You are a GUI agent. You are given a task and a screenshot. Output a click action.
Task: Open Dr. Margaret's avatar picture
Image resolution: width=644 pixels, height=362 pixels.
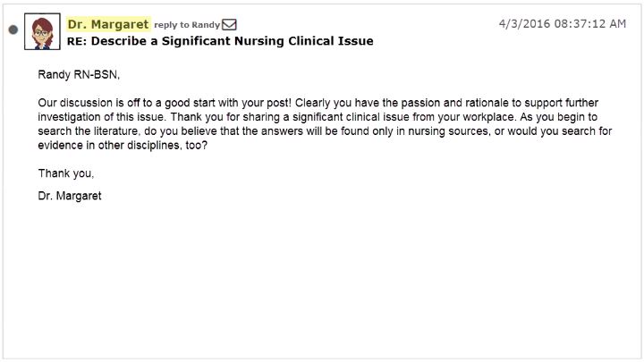tap(42, 31)
